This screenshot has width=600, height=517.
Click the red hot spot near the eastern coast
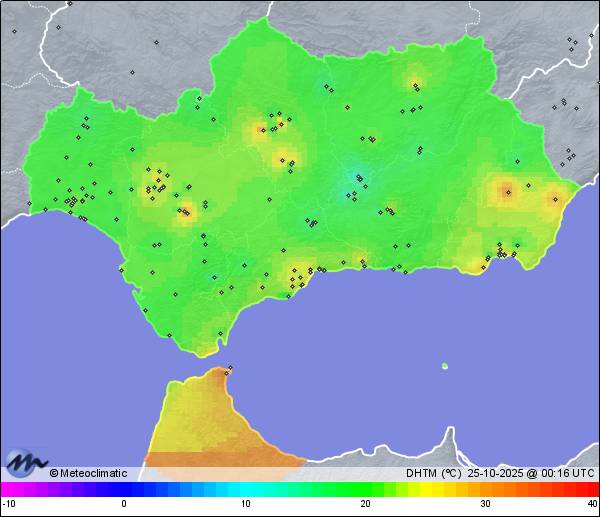(x=507, y=190)
